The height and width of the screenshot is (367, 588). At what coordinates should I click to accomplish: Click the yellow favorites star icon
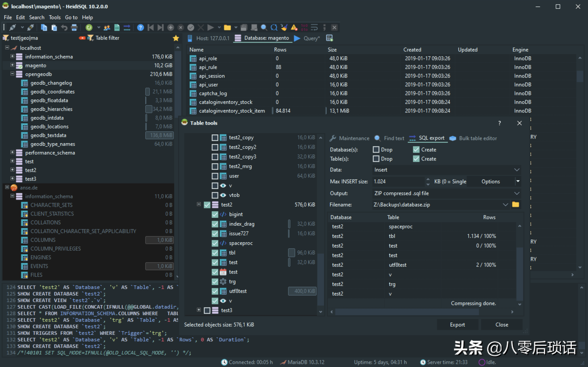point(176,38)
